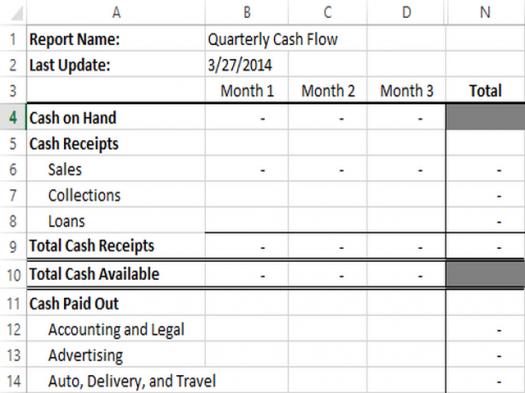
Task: Select column N header
Action: click(x=485, y=12)
